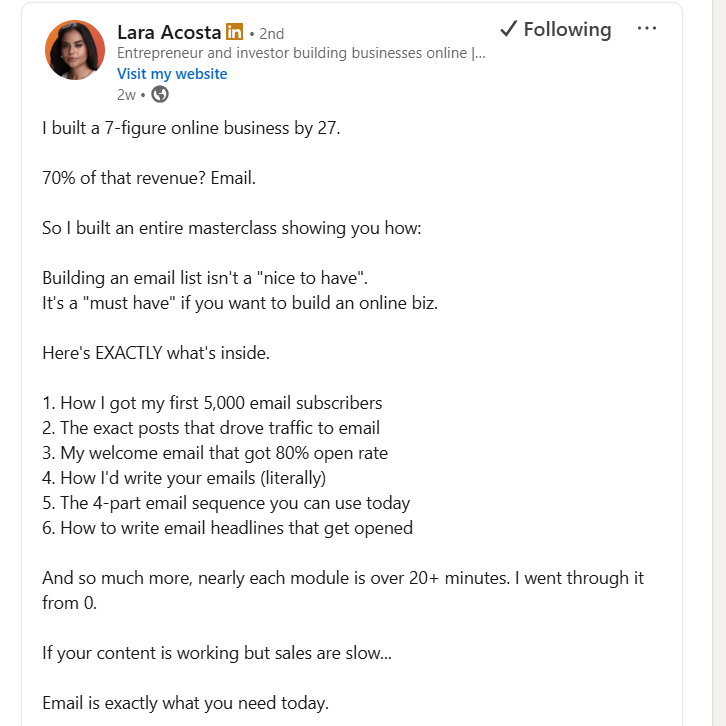Click list item on writing email headlines
Viewport: 726px width, 726px height.
(x=227, y=528)
